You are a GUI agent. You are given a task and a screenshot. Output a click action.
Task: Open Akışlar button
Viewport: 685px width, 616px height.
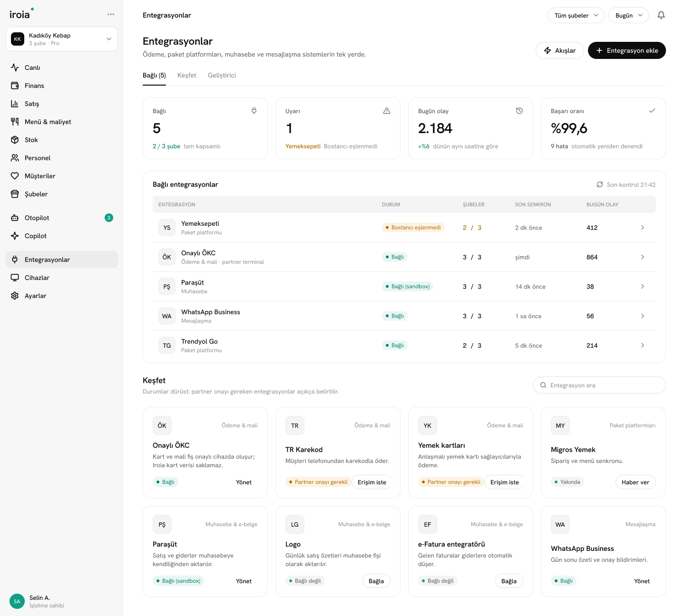point(560,50)
